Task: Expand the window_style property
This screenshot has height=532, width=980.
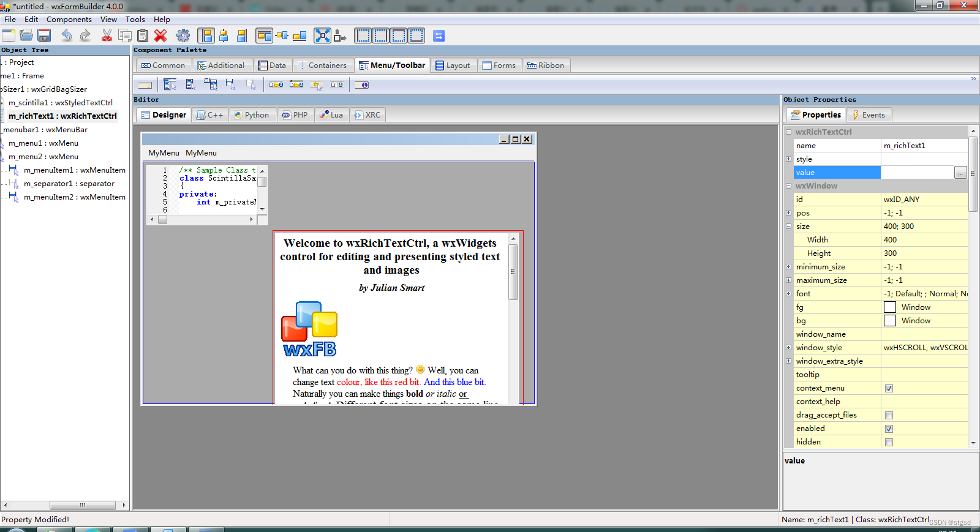Action: tap(789, 347)
